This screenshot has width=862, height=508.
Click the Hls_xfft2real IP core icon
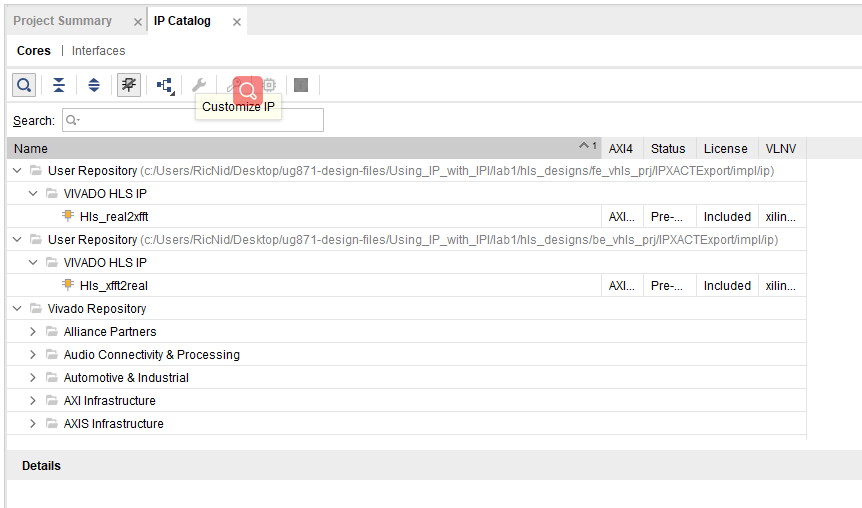68,285
